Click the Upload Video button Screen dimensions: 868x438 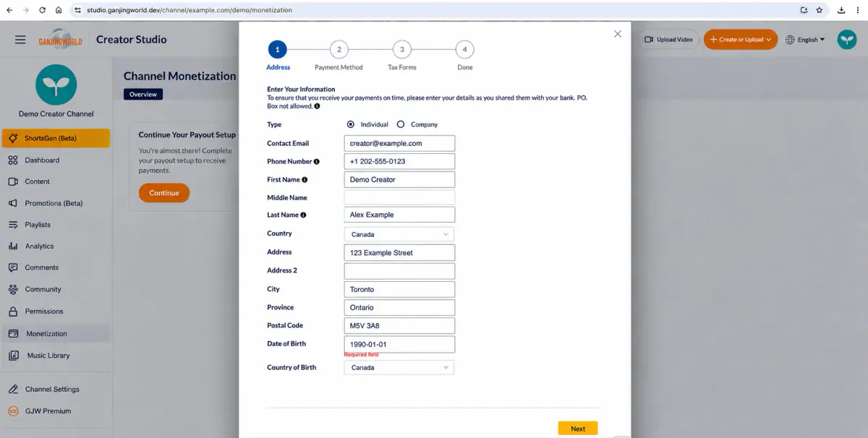(x=669, y=40)
